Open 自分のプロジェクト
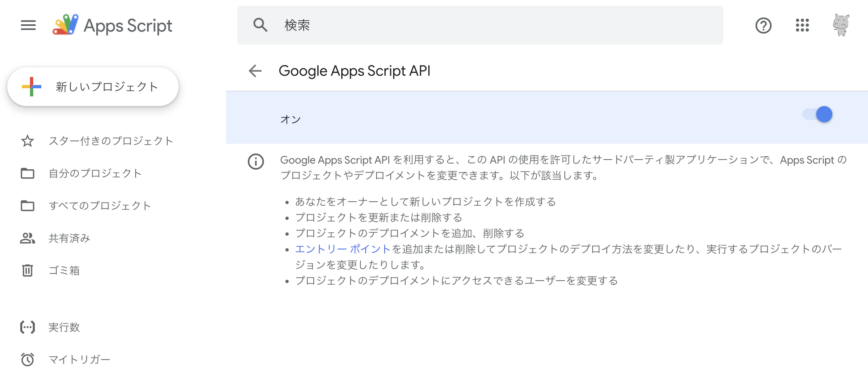The height and width of the screenshot is (379, 868). [95, 173]
